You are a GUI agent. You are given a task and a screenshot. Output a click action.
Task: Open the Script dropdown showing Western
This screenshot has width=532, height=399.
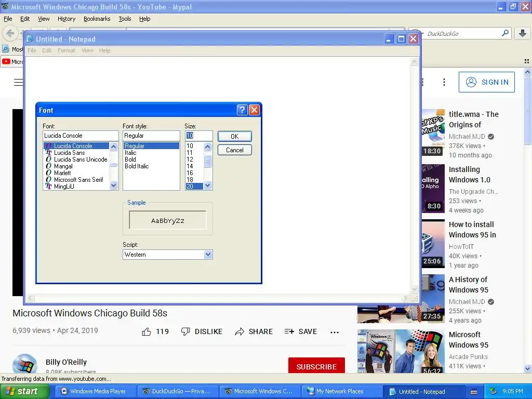click(x=208, y=255)
